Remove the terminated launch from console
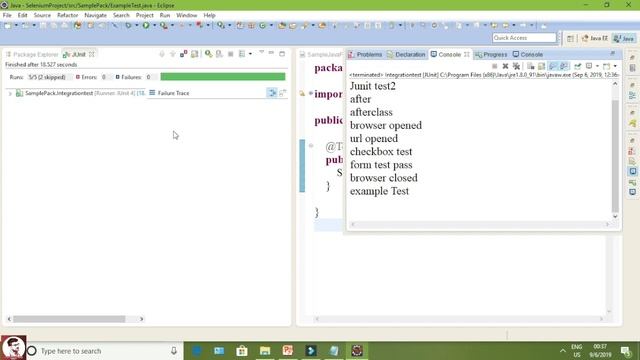This screenshot has height=360, width=640. point(505,66)
